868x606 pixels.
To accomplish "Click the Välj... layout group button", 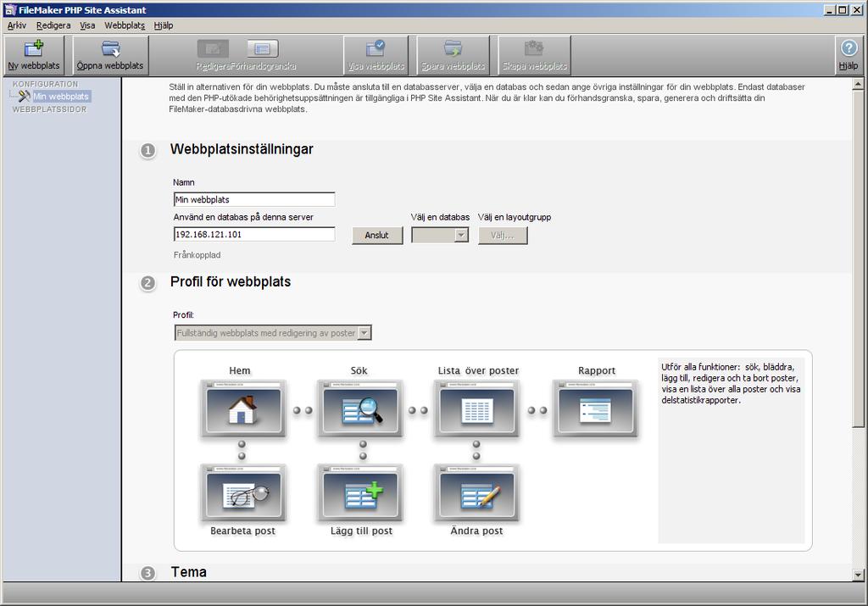I will click(x=503, y=236).
